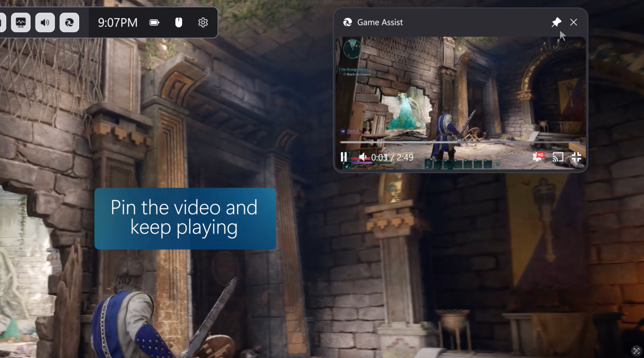The height and width of the screenshot is (358, 644).
Task: Toggle the Edge Game Assist widget button
Action: pos(69,22)
